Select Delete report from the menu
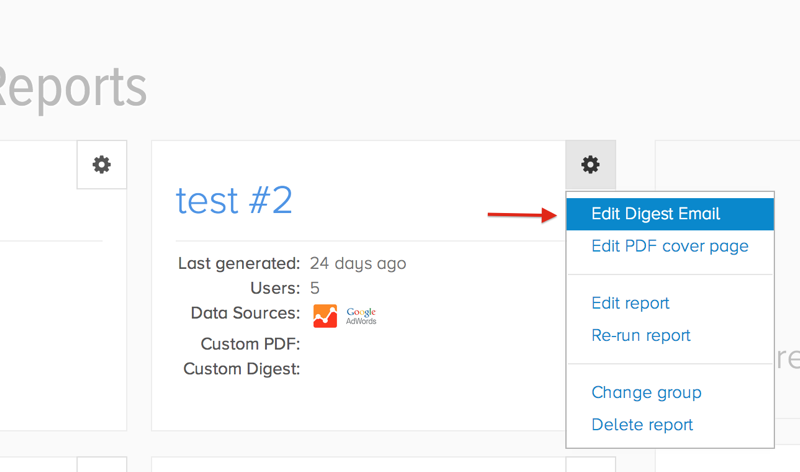Screen dimensions: 800x472 [x=642, y=424]
